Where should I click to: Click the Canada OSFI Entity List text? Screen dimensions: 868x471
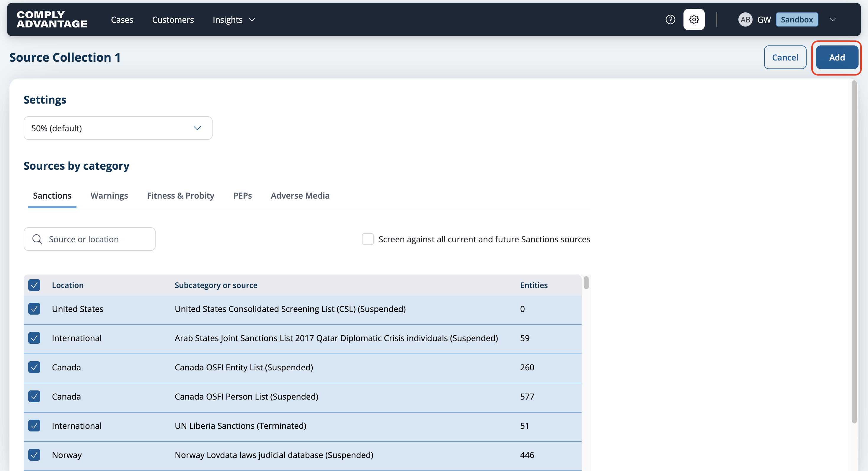[x=244, y=367]
